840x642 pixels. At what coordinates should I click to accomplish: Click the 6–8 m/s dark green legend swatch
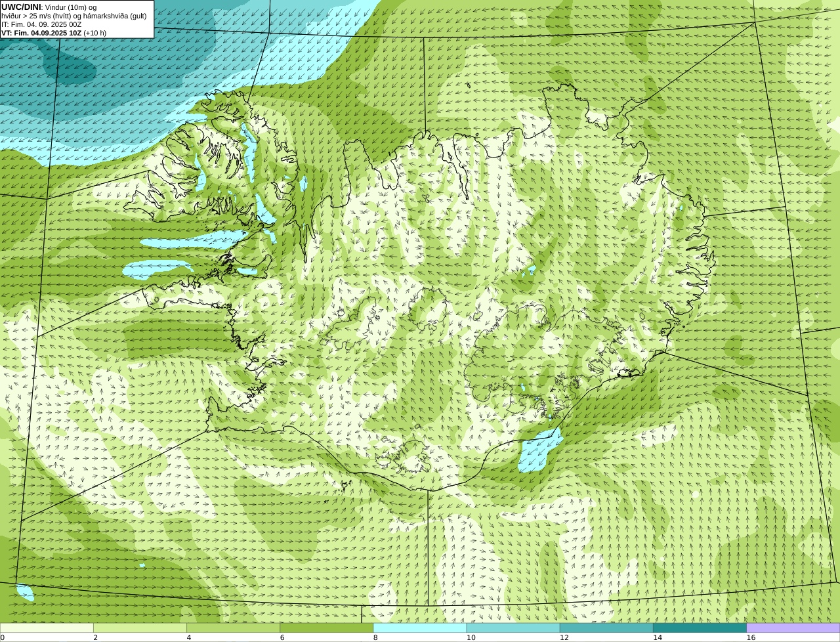pyautogui.click(x=327, y=628)
